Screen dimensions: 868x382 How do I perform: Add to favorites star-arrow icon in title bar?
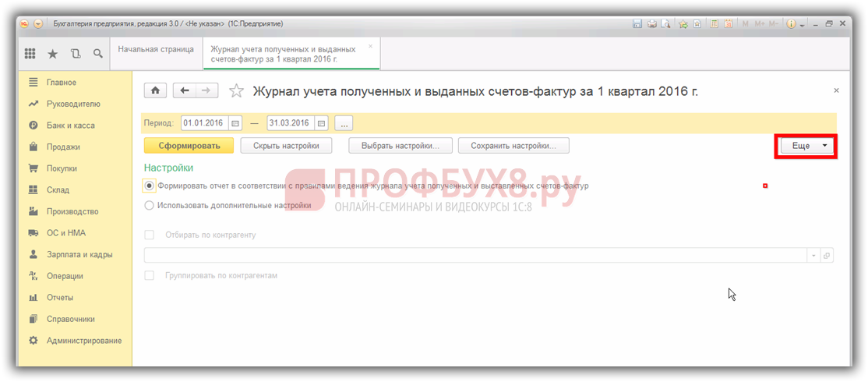point(683,24)
